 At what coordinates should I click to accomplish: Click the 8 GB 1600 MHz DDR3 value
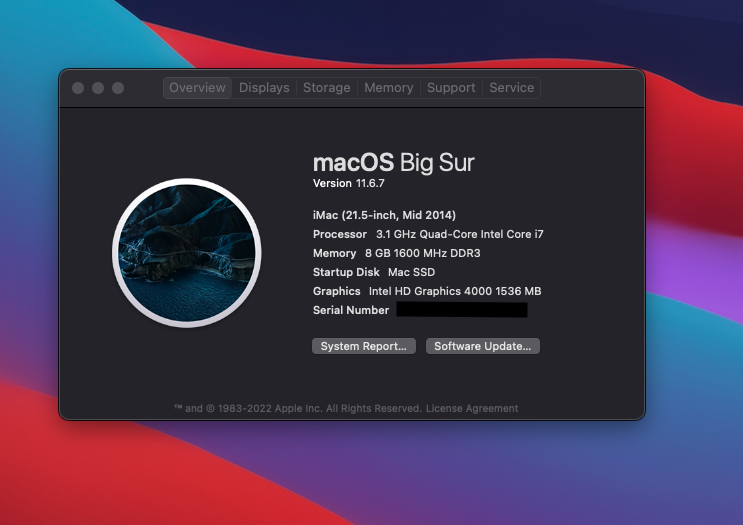[x=423, y=253]
